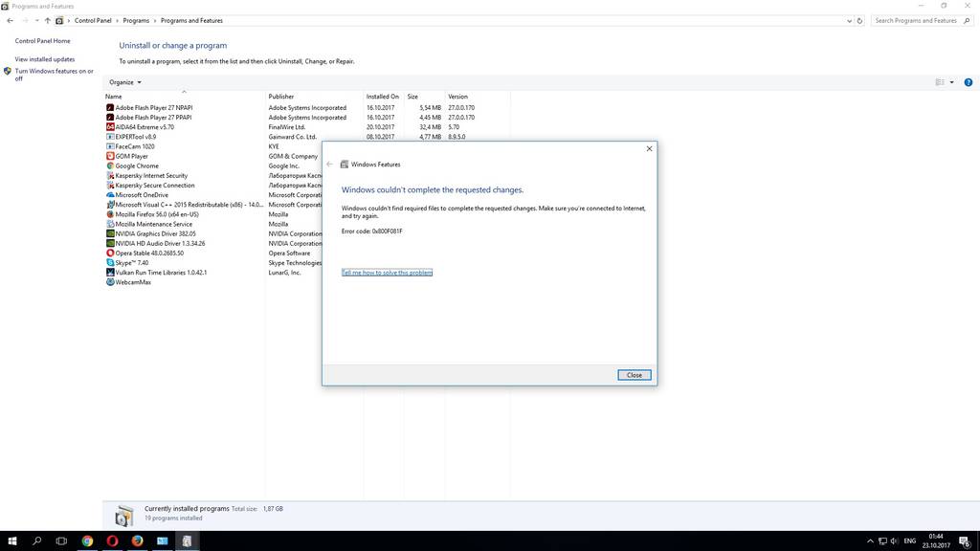This screenshot has height=551, width=980.
Task: Open the taskbar clock showing 01:44
Action: (936, 541)
